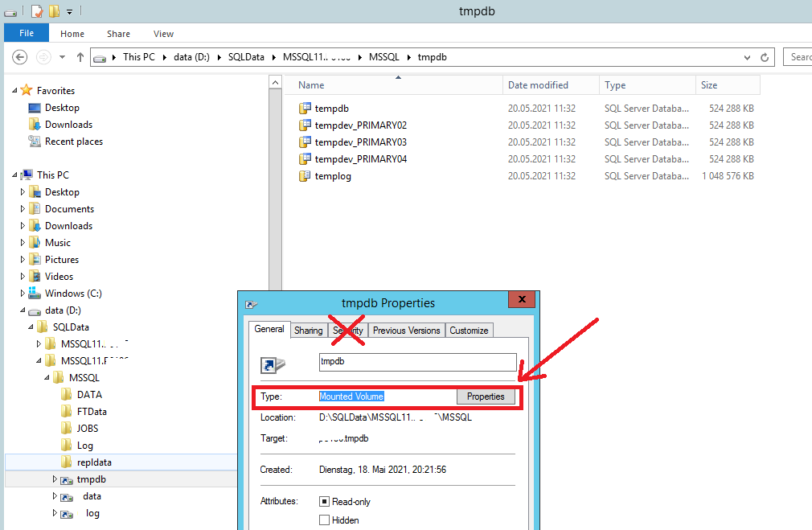Click the templog file icon
The width and height of the screenshot is (812, 530).
point(305,176)
